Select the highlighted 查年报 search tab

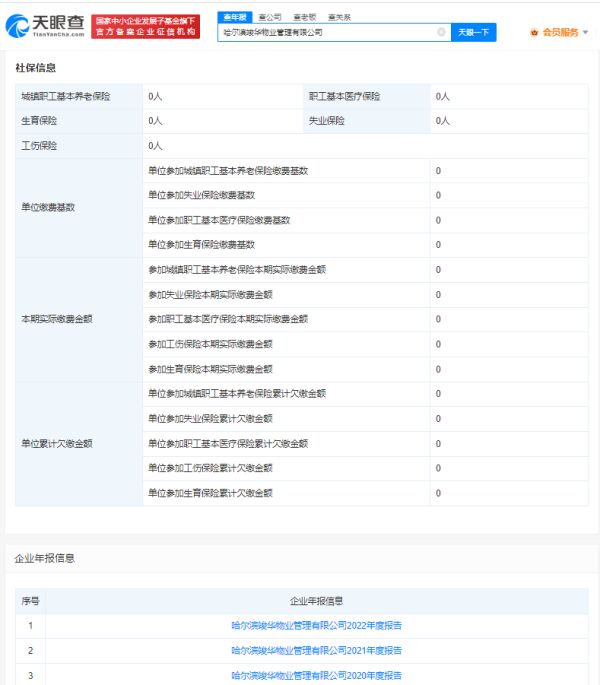click(x=234, y=17)
